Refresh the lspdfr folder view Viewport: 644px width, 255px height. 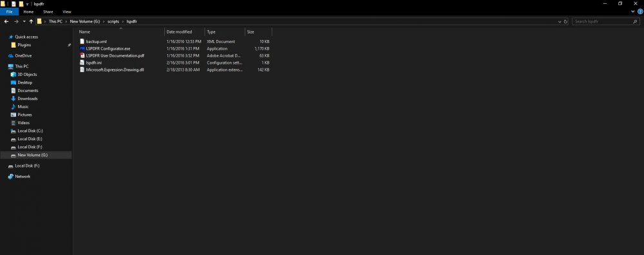[x=565, y=21]
